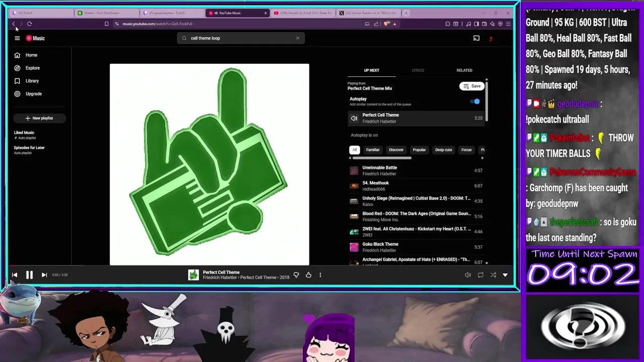Viewport: 644px width, 362px height.
Task: Select the All filter chip
Action: (354, 150)
